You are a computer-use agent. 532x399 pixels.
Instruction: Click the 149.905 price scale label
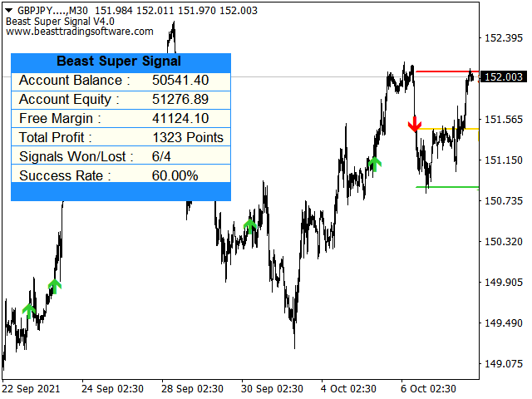(504, 282)
